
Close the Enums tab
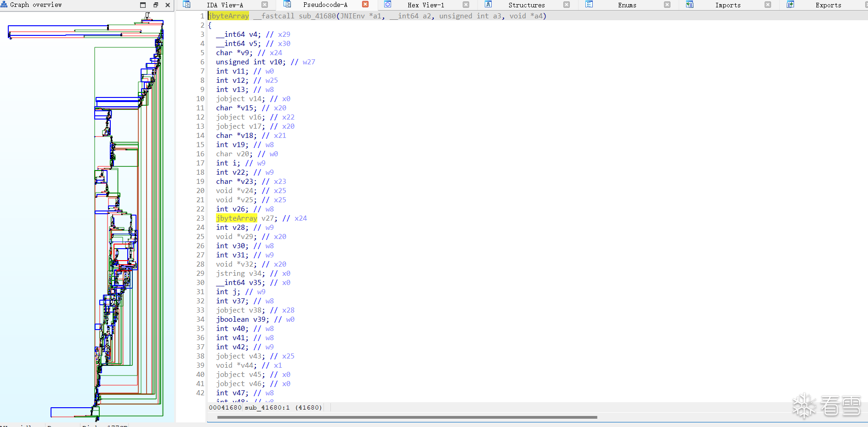coord(667,5)
